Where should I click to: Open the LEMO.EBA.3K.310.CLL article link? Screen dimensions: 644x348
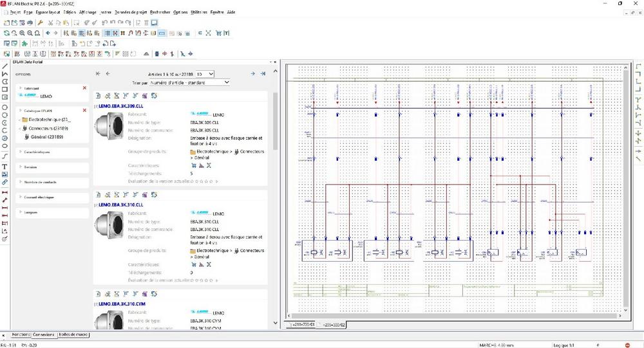pyautogui.click(x=121, y=205)
